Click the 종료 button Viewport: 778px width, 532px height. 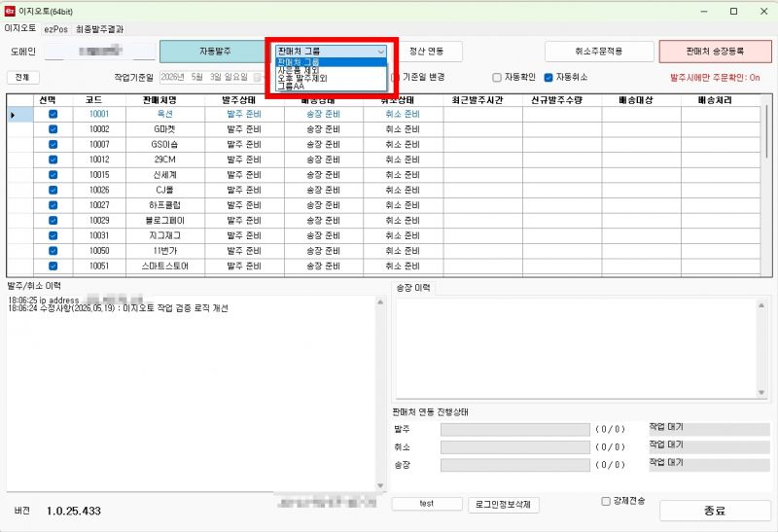715,511
